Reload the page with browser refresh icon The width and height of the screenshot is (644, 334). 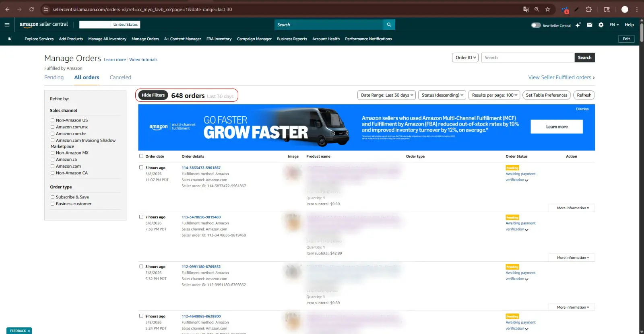31,9
